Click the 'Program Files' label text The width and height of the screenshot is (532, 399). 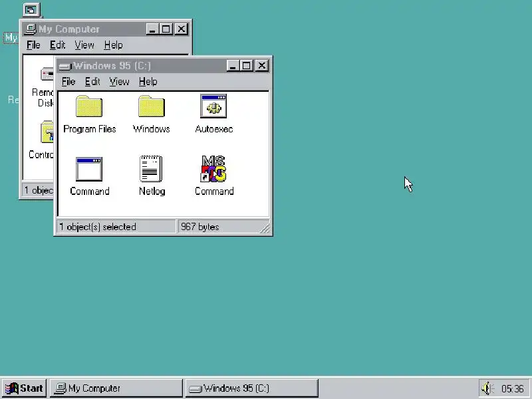(x=90, y=129)
